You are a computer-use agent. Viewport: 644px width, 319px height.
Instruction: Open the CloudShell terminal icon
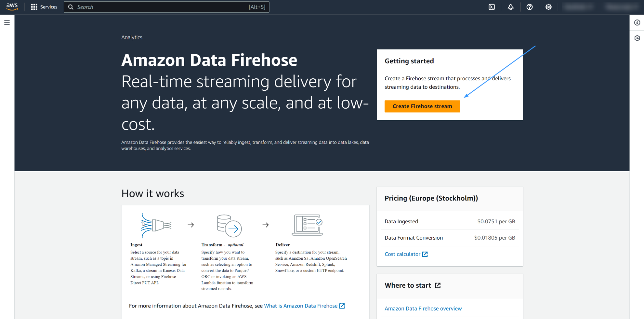492,7
